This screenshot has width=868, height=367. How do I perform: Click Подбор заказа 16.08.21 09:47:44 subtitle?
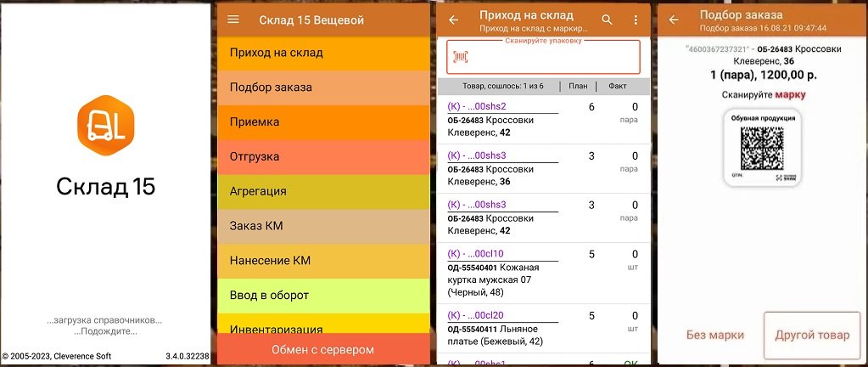(x=763, y=28)
